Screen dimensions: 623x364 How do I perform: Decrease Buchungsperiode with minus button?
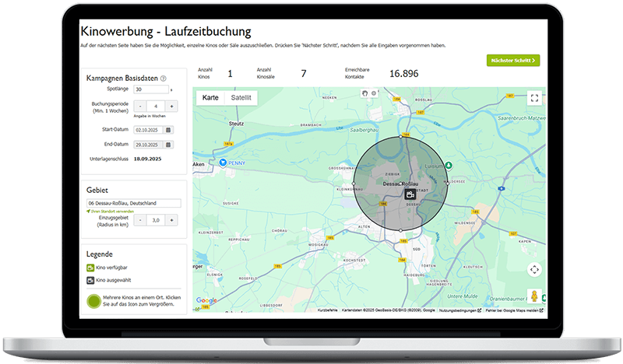point(139,106)
